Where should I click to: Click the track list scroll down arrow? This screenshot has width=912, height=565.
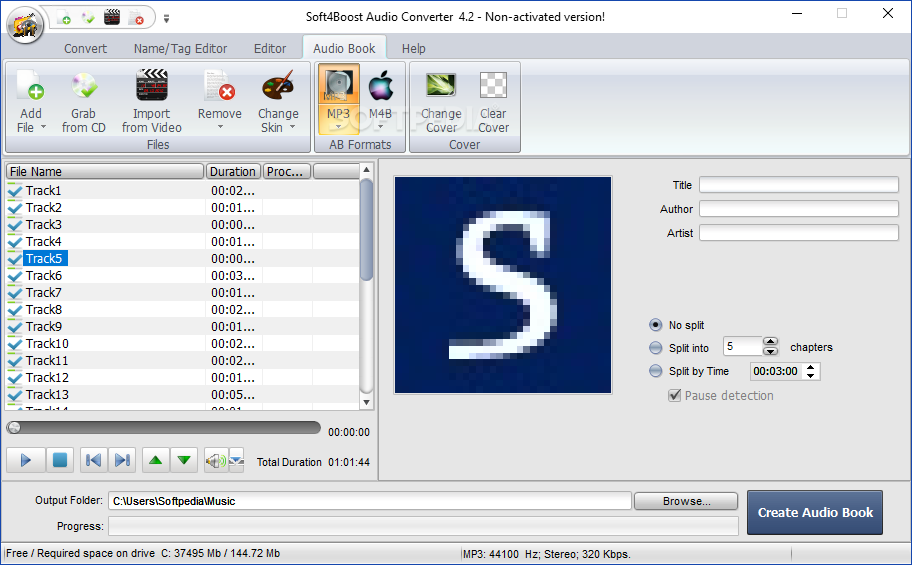366,402
